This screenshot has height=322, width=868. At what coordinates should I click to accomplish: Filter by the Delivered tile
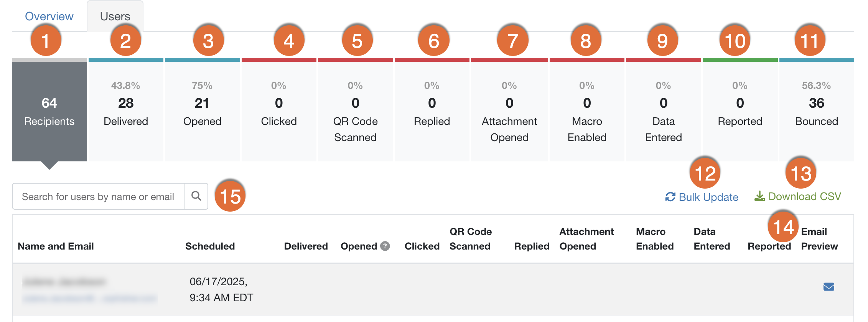[126, 111]
